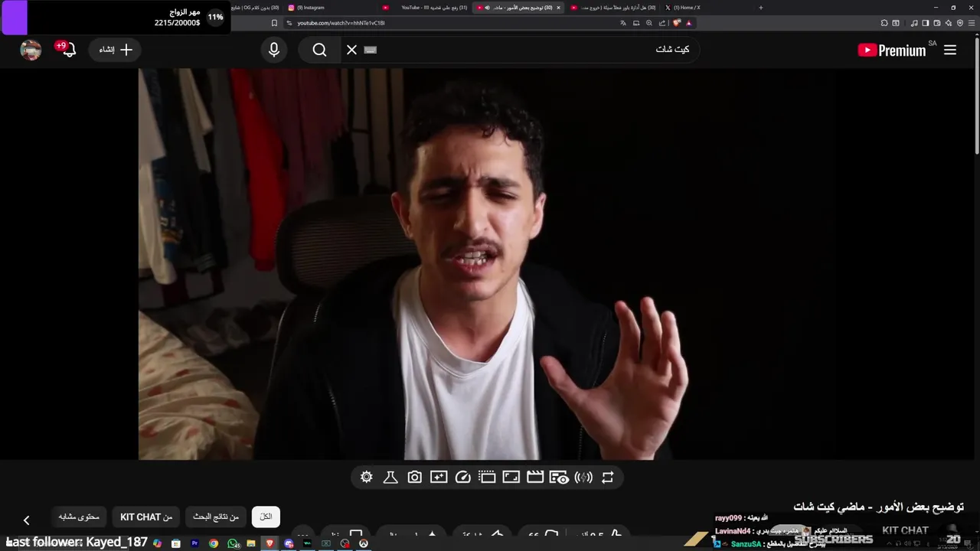Toggle volume boost with the lightning wave icon

pos(583,478)
